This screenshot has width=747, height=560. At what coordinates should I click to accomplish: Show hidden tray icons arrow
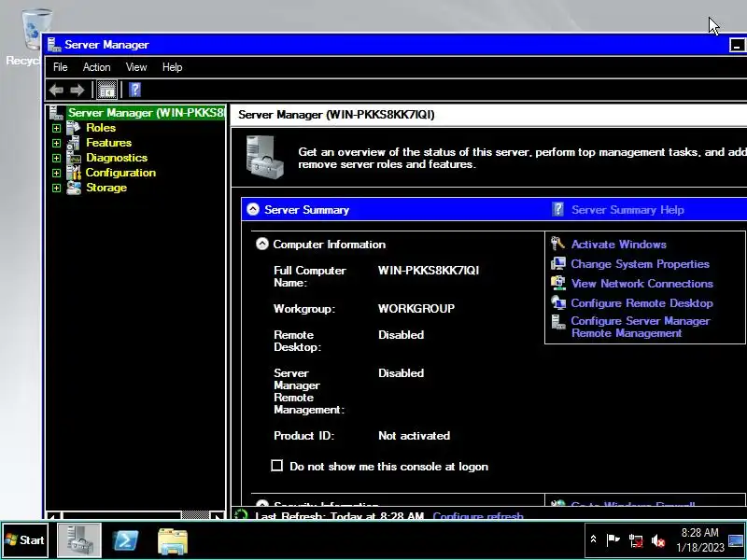click(593, 539)
